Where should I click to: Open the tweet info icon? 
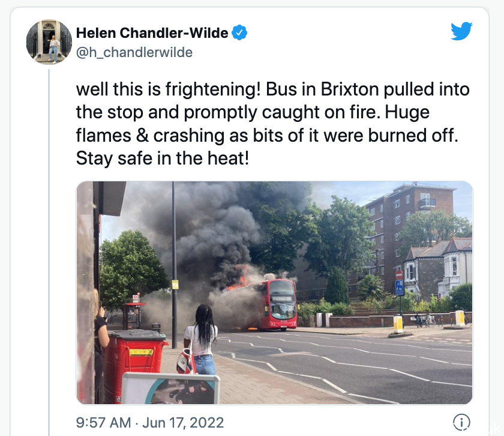click(x=461, y=422)
